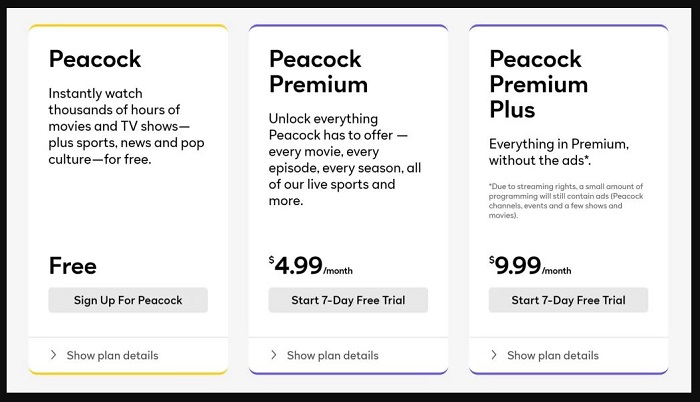Expand the chevron on free Peacock plan

[54, 355]
